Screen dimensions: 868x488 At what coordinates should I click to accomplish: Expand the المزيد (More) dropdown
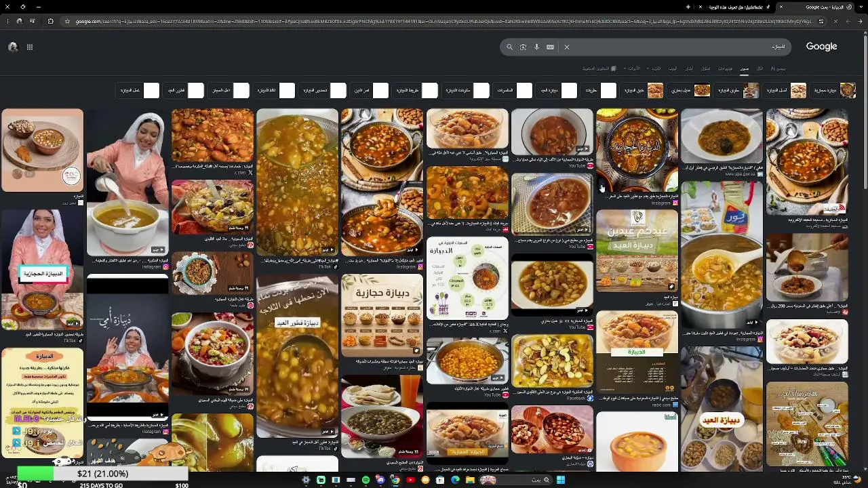pyautogui.click(x=655, y=68)
